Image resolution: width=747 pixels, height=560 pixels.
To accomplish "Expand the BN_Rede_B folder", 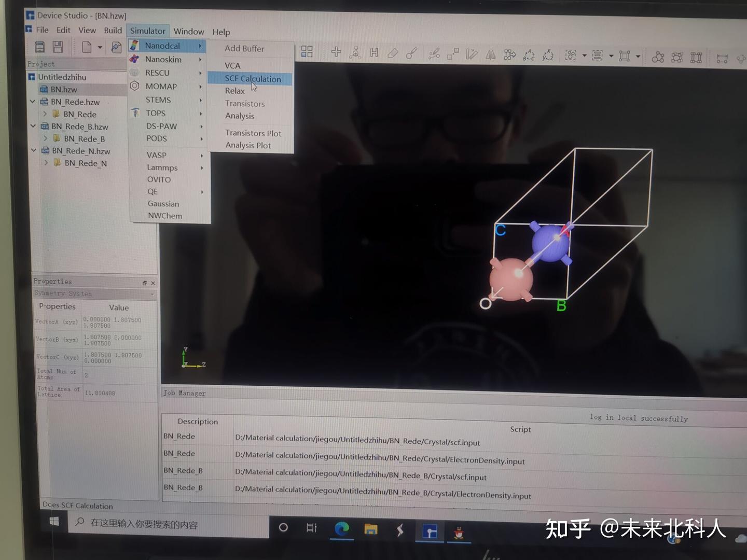I will 46,138.
